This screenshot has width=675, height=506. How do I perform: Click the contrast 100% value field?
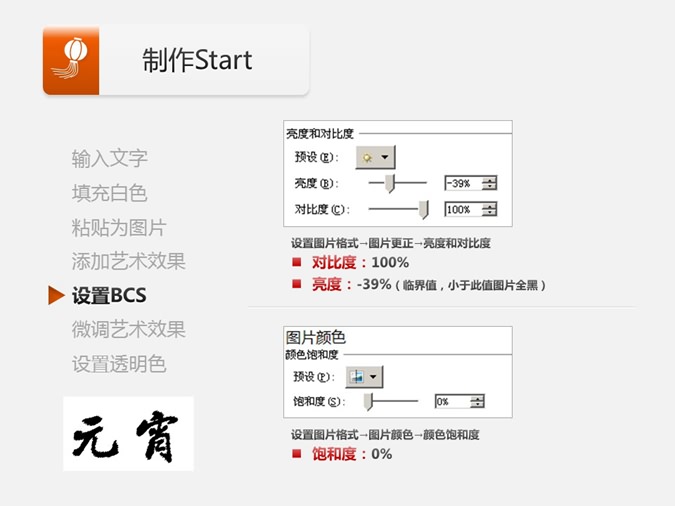coord(462,209)
